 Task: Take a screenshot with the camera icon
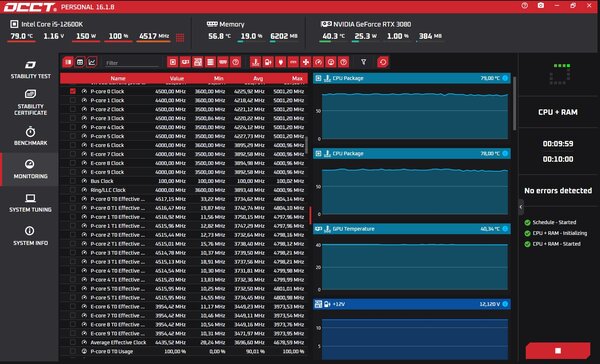(x=541, y=6)
